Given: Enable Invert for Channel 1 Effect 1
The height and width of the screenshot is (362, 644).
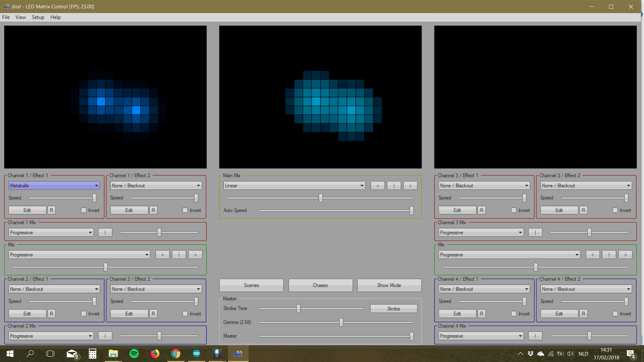Looking at the screenshot, I should click(x=84, y=210).
